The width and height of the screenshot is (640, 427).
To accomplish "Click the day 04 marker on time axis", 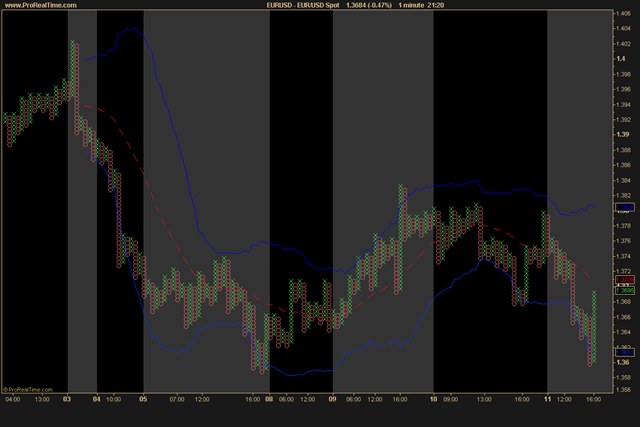I will [96, 399].
